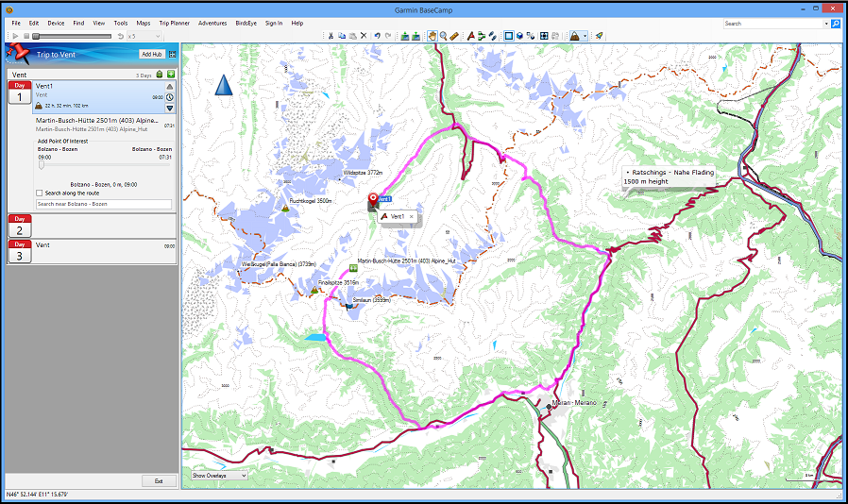The width and height of the screenshot is (848, 504).
Task: Click the Meran - Merano city marker
Action: 549,406
